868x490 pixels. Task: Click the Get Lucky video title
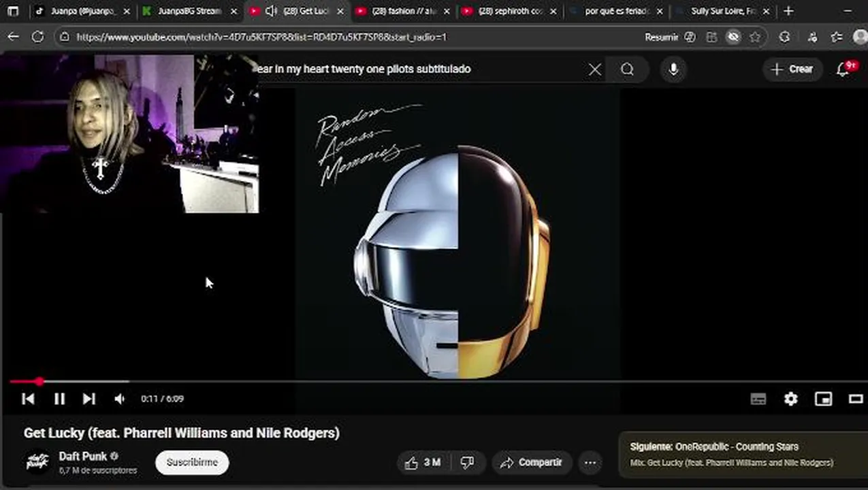181,433
